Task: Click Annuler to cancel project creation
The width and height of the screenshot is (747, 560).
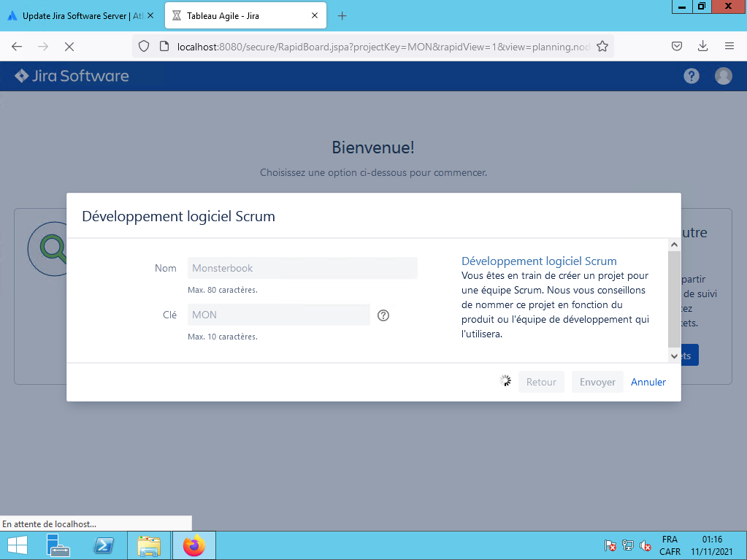Action: click(x=648, y=382)
